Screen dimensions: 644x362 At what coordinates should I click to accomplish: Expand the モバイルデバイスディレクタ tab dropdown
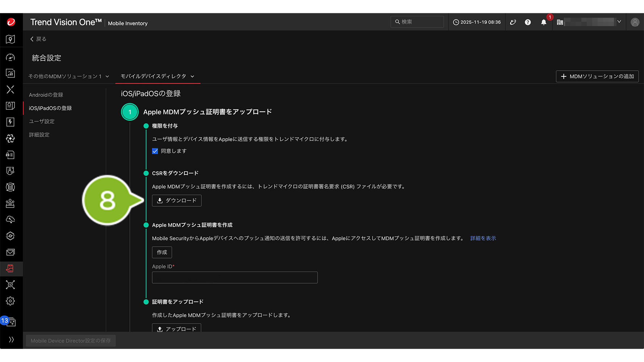[x=192, y=76]
